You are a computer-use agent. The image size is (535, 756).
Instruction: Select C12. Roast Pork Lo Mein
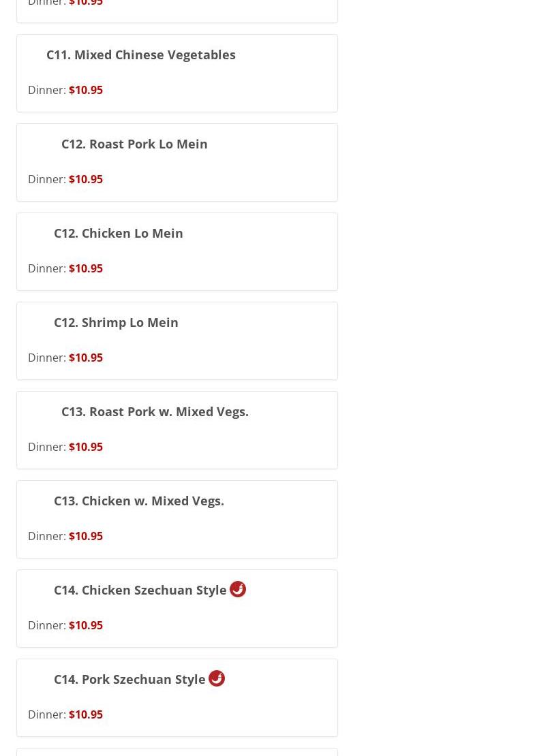(134, 144)
